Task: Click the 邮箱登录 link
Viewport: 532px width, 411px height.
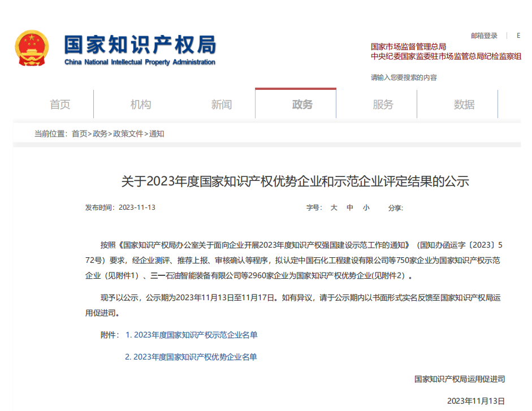Action: pos(484,36)
